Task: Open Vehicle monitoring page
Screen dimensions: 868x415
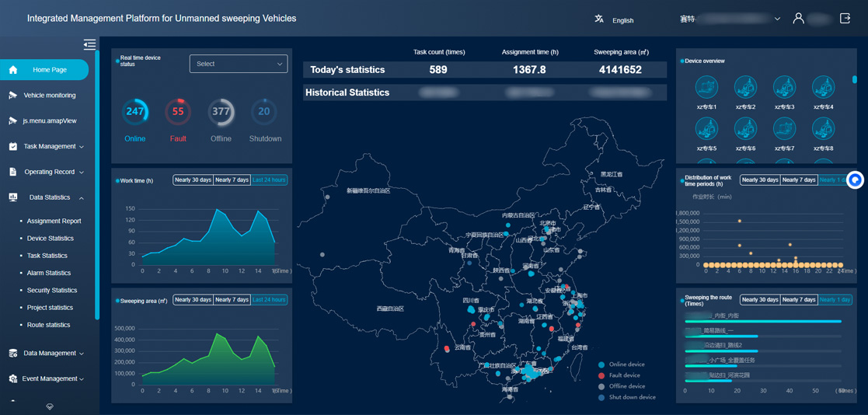Action: click(x=49, y=96)
